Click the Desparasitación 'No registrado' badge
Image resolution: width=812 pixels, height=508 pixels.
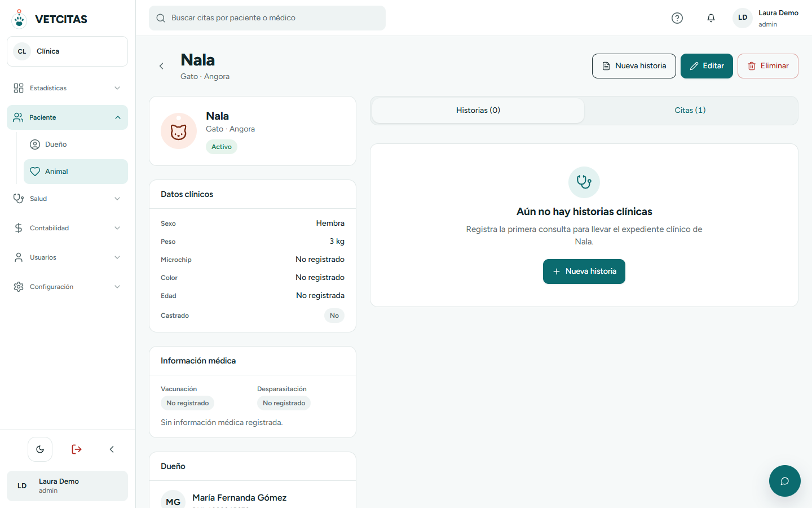tap(284, 403)
